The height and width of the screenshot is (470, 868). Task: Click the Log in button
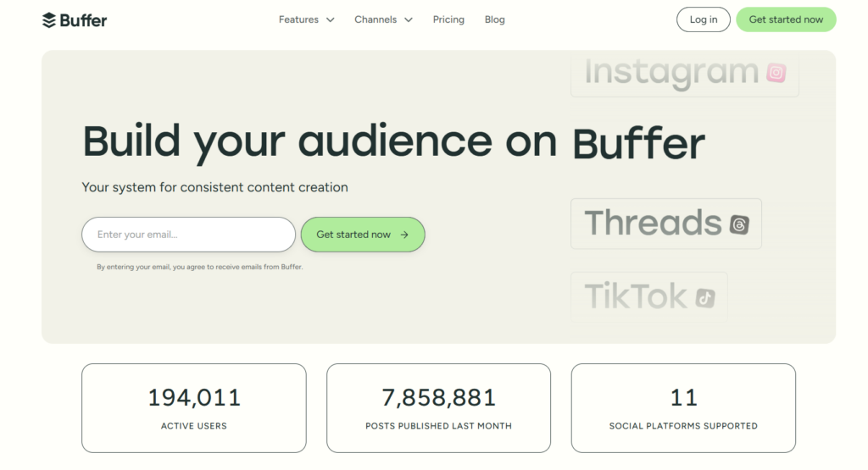[703, 19]
